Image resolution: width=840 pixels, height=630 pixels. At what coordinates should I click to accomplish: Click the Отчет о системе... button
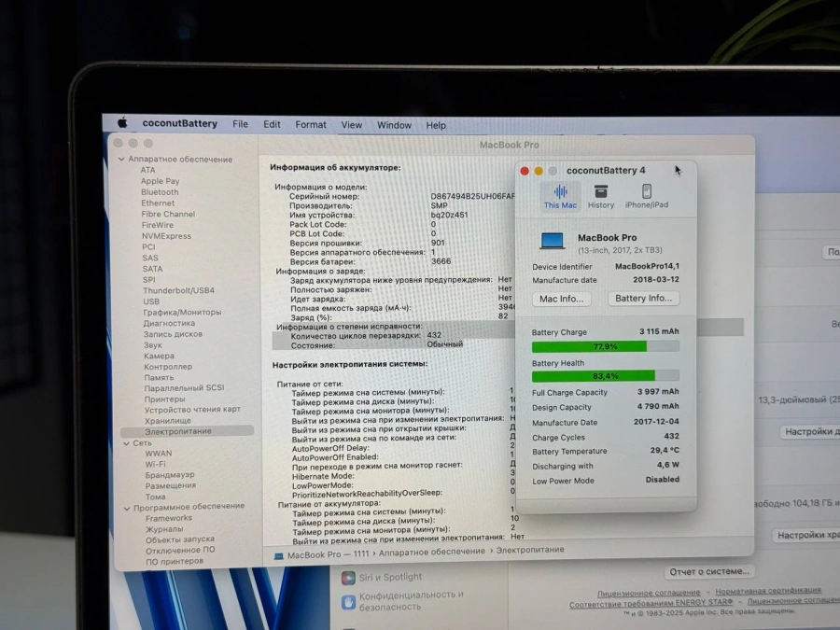(x=709, y=571)
